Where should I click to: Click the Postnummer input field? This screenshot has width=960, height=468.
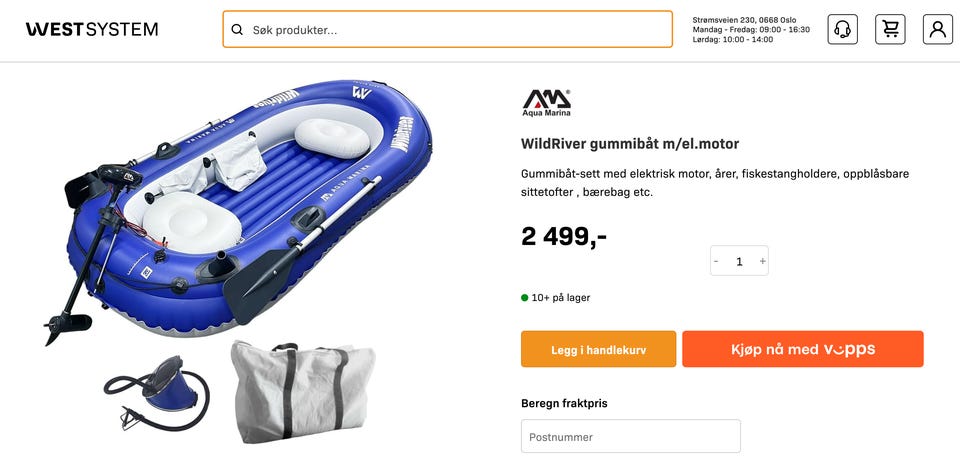click(x=631, y=436)
